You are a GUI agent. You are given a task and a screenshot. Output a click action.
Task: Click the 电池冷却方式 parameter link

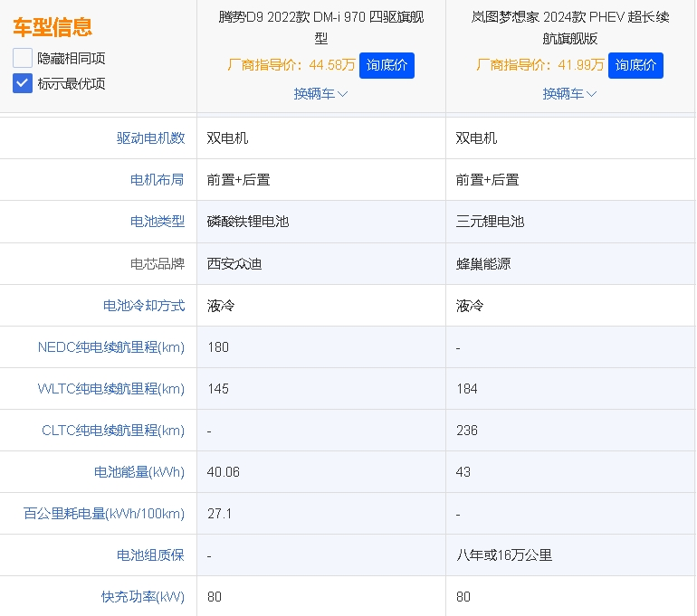[144, 306]
